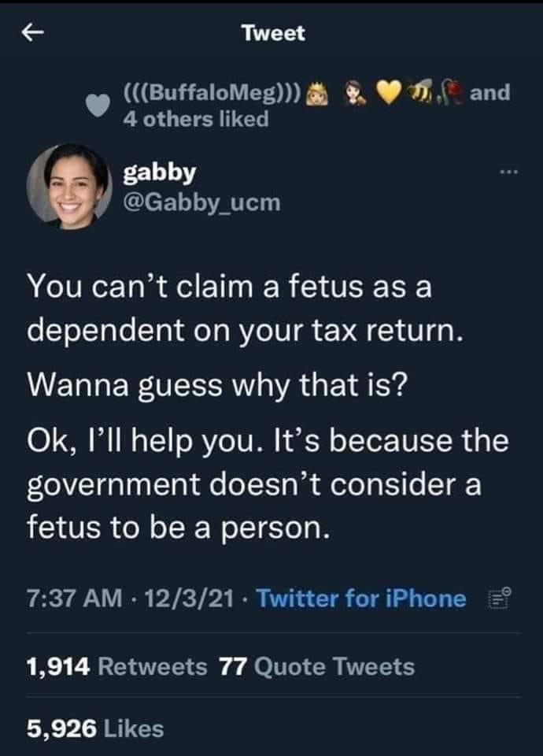Viewport: 543px width, 756px height.
Task: Tap gabby's profile avatar photo
Action: [x=68, y=185]
